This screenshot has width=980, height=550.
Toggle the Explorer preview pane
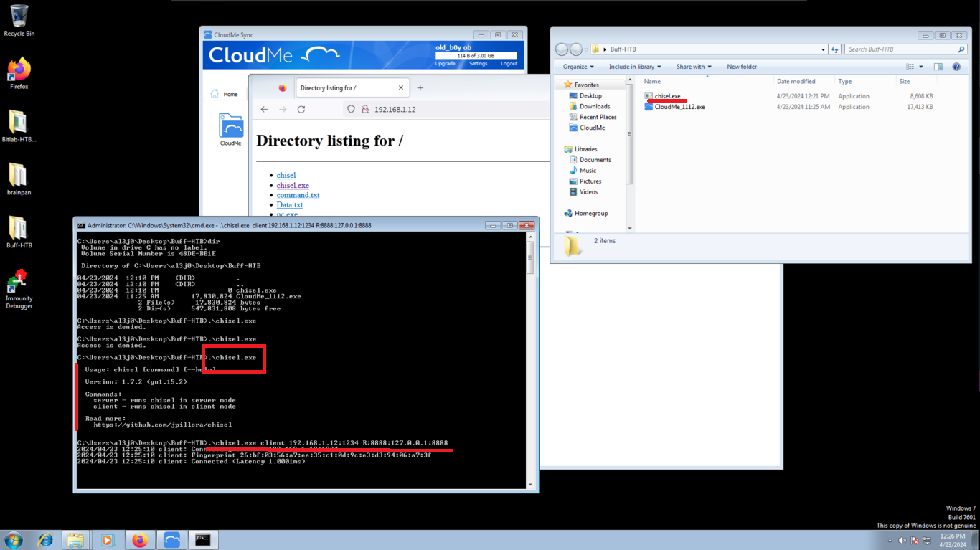point(938,67)
